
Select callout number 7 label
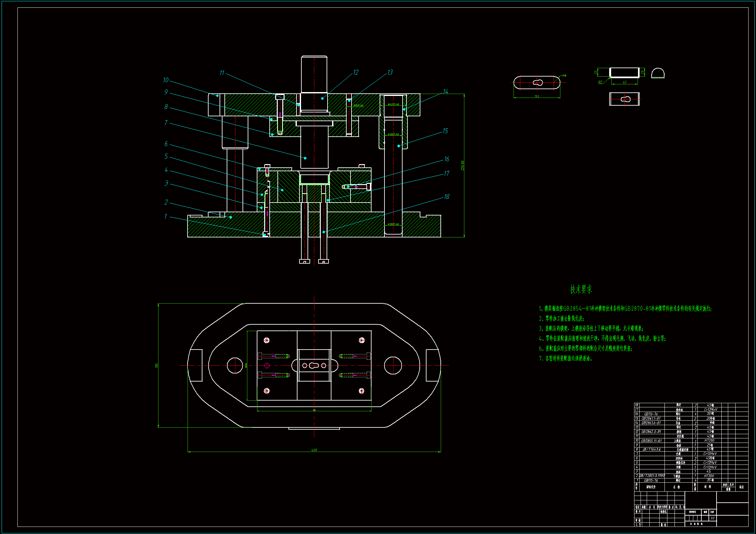click(x=166, y=122)
